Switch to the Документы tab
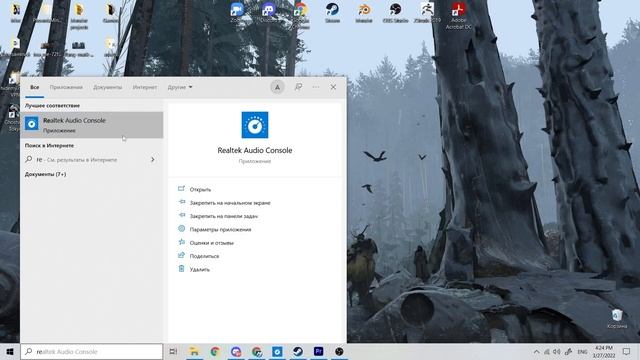The width and height of the screenshot is (640, 360). (x=107, y=87)
